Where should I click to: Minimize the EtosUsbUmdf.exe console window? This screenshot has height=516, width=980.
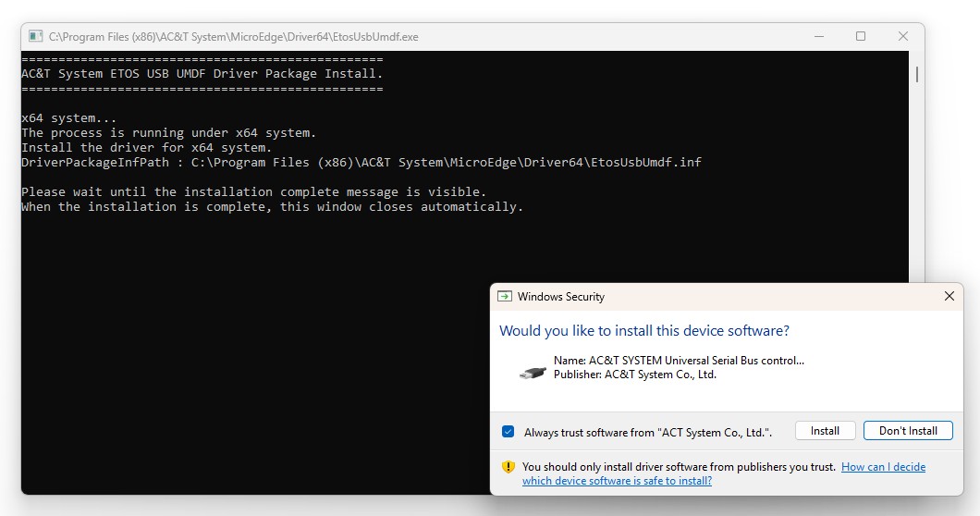819,36
